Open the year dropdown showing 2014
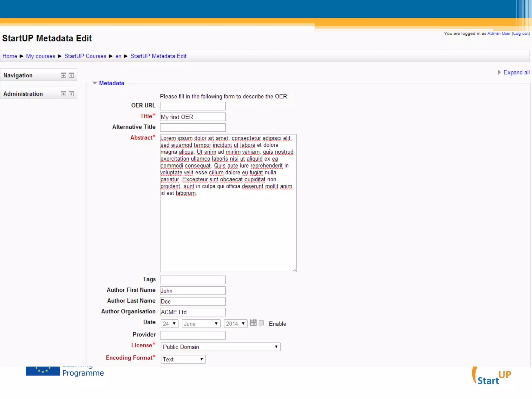This screenshot has height=399, width=532. 235,324
